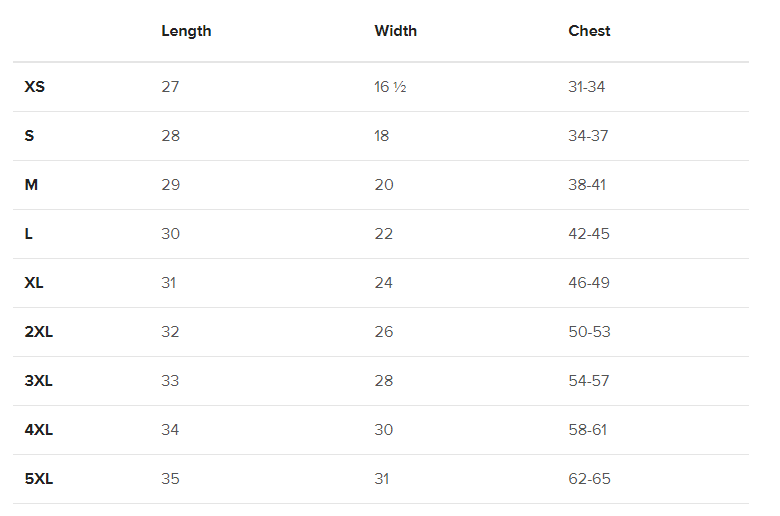
Task: Click the chest range 31-34
Action: point(586,87)
